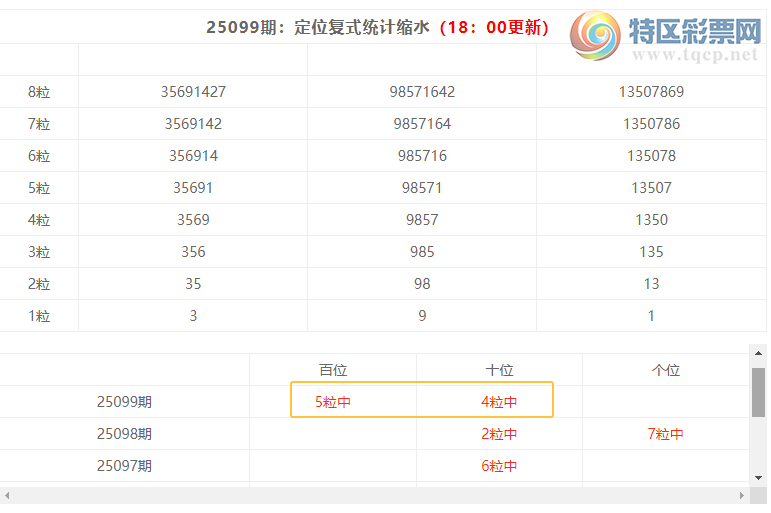Image resolution: width=771 pixels, height=513 pixels.
Task: Select the 2粒 row label
Action: [x=39, y=284]
